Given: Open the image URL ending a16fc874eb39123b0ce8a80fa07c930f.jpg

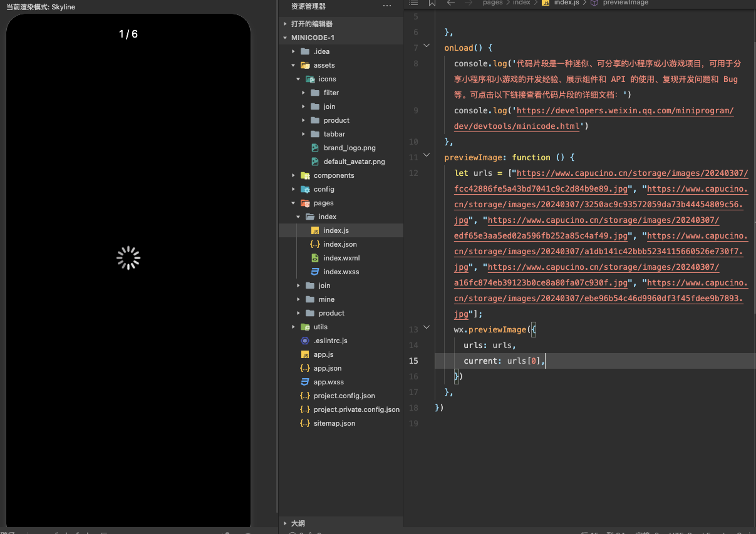Looking at the screenshot, I should pos(587,275).
